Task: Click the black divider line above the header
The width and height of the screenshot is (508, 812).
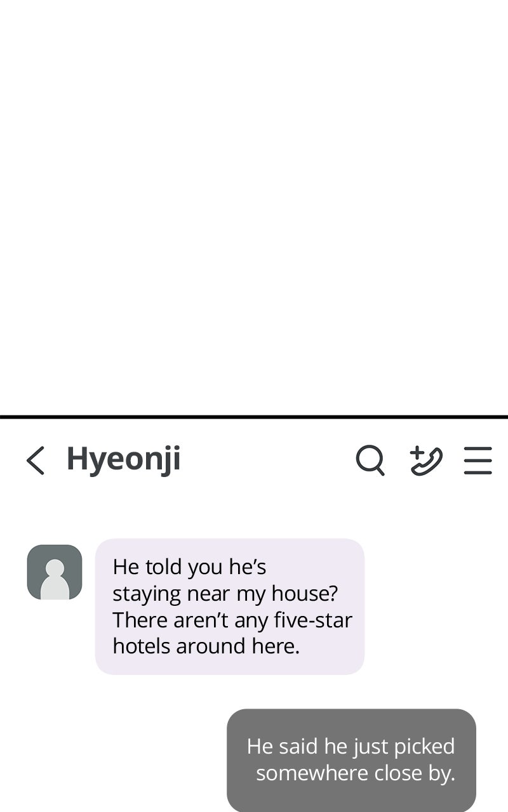Action: [x=254, y=417]
